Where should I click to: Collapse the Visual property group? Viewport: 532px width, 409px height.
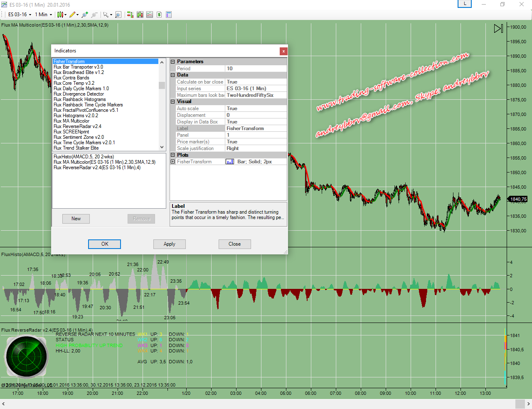tap(172, 101)
